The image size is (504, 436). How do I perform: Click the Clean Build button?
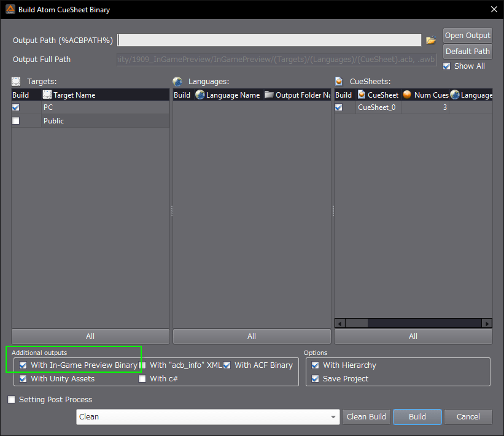(x=366, y=417)
